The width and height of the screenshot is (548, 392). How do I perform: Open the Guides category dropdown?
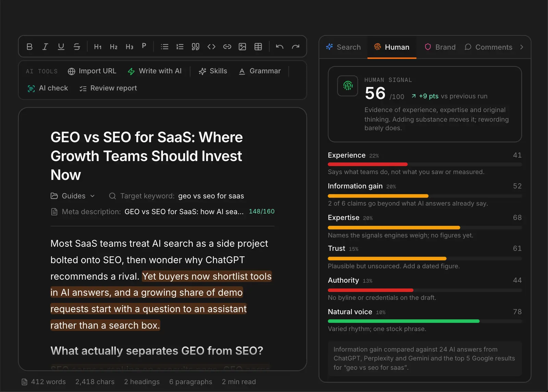pos(73,196)
